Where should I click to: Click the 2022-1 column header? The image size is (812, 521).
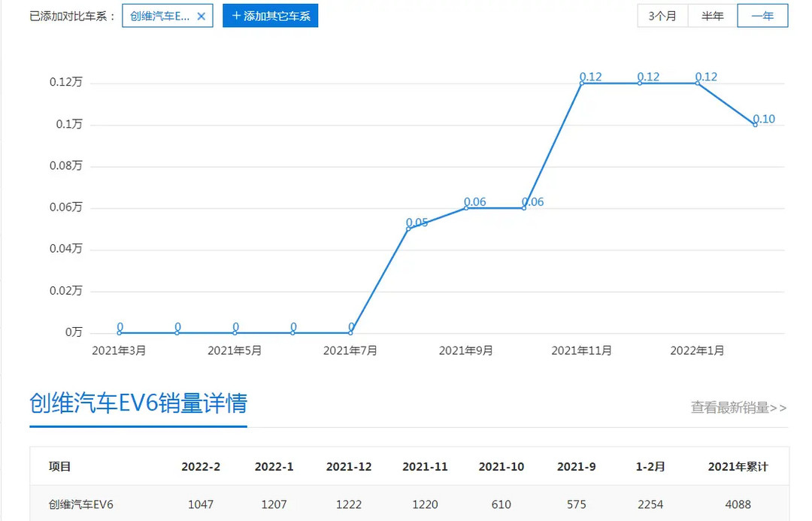274,467
